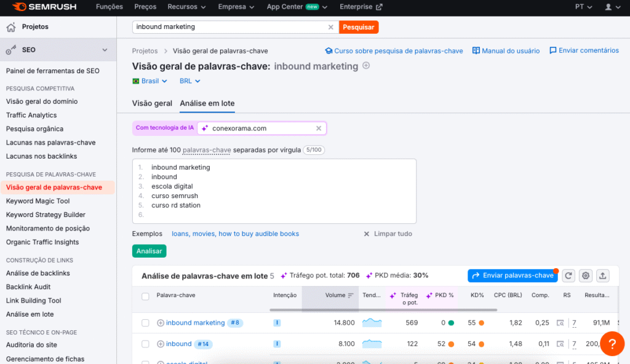Expand inbound row plus icon

coord(161,344)
